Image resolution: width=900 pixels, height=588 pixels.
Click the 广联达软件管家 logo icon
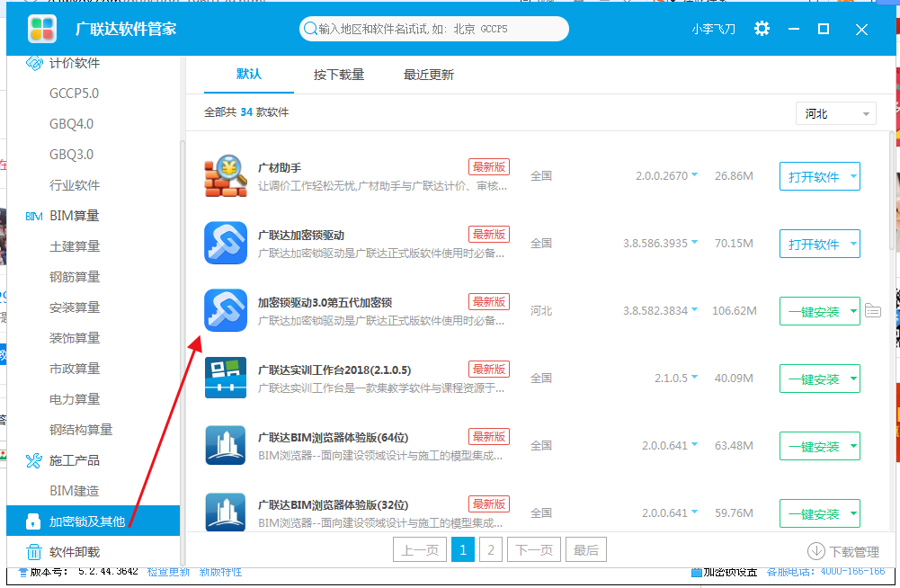(x=42, y=29)
